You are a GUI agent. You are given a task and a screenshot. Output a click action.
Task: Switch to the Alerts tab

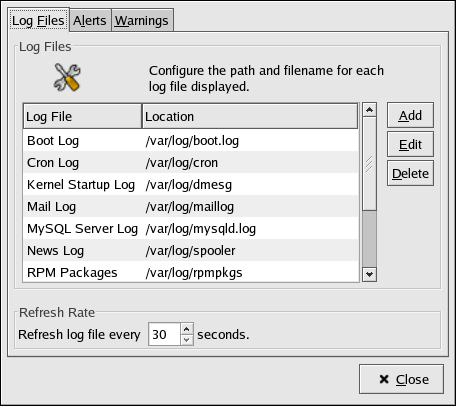pyautogui.click(x=90, y=21)
